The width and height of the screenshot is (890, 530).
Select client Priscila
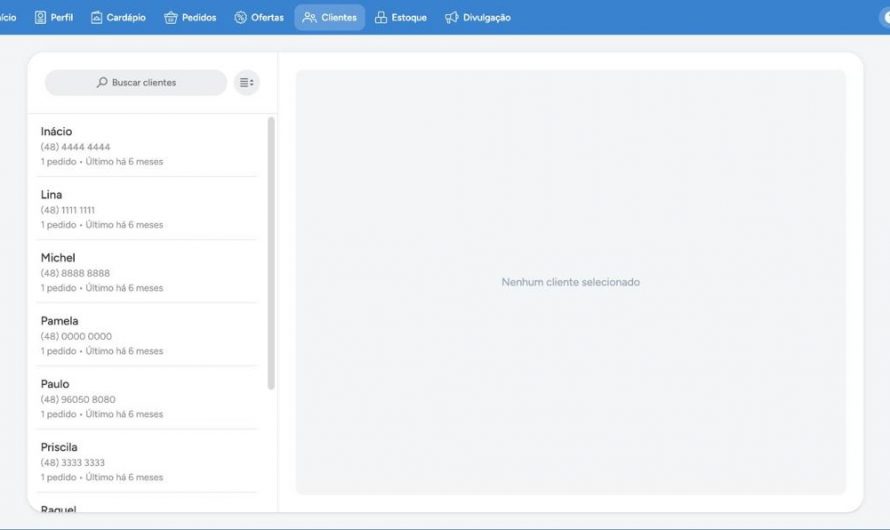146,460
